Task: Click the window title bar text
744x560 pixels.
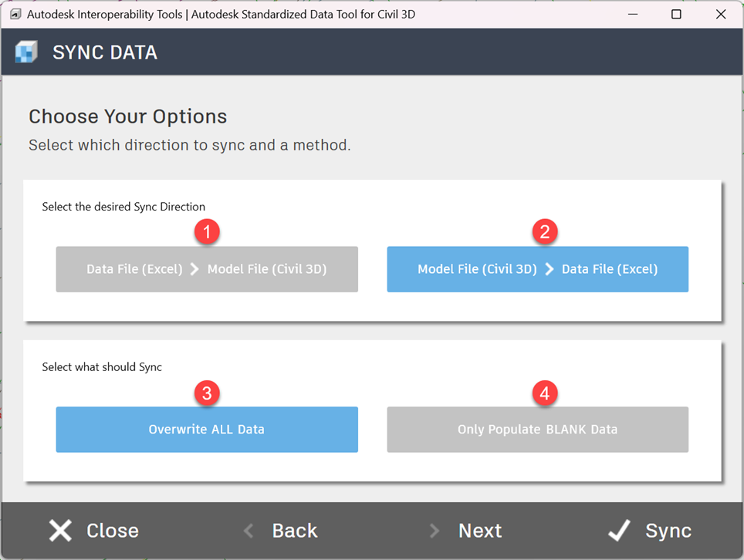Action: pos(221,14)
